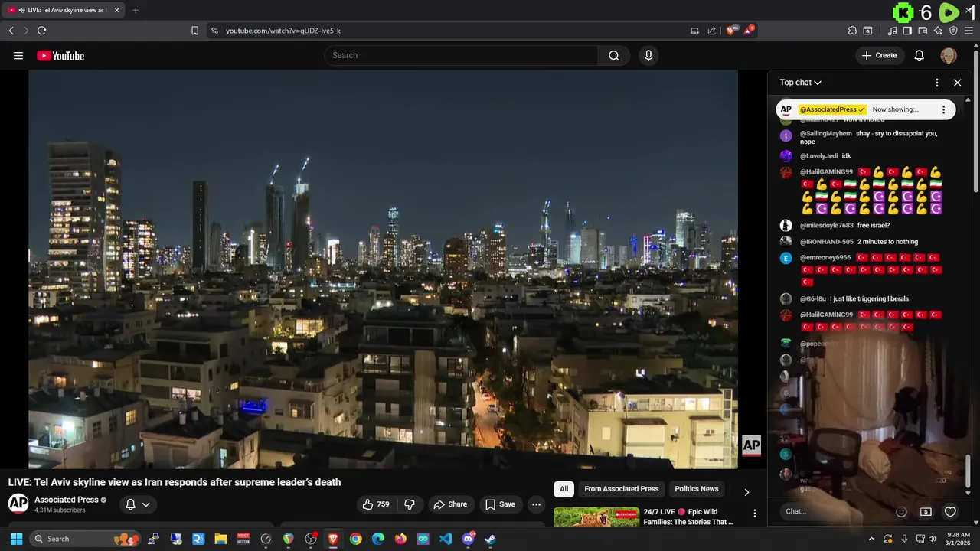Open YouTube notifications bell

tap(920, 55)
